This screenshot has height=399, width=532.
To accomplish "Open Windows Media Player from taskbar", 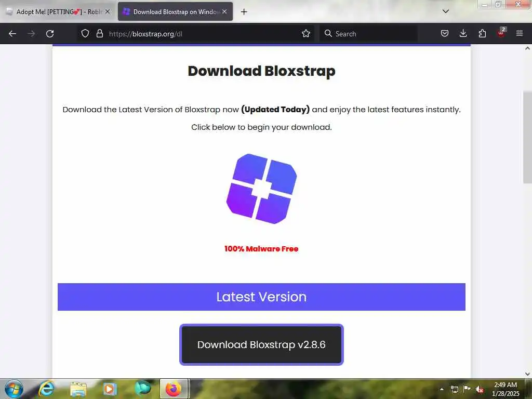I will (x=110, y=389).
